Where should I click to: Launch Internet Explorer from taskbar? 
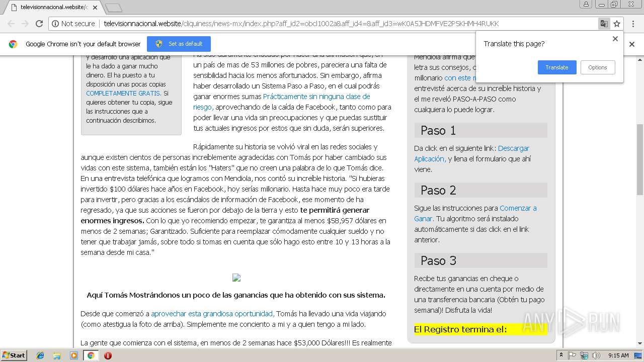click(40, 355)
